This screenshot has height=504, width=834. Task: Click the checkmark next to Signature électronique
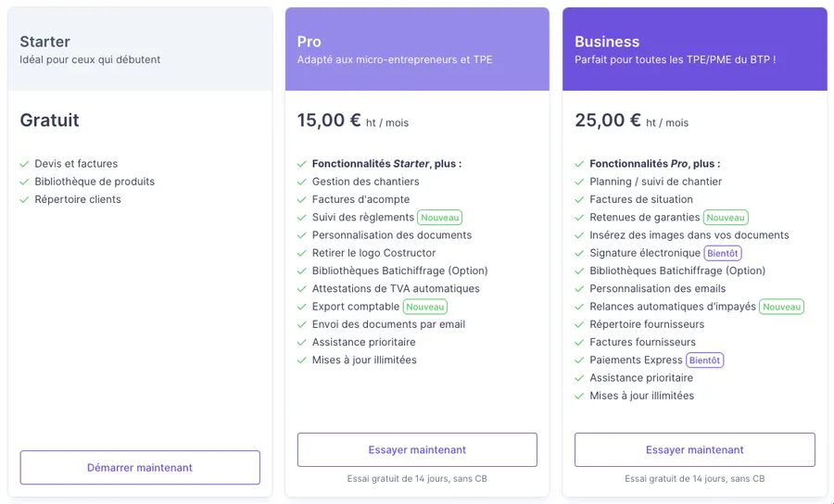[x=579, y=254]
